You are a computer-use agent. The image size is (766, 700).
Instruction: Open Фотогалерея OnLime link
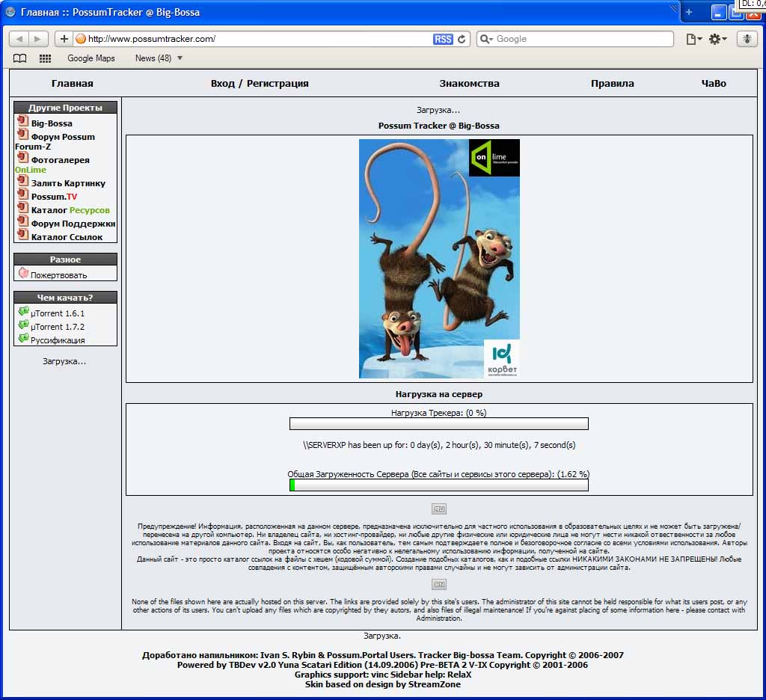(x=52, y=165)
